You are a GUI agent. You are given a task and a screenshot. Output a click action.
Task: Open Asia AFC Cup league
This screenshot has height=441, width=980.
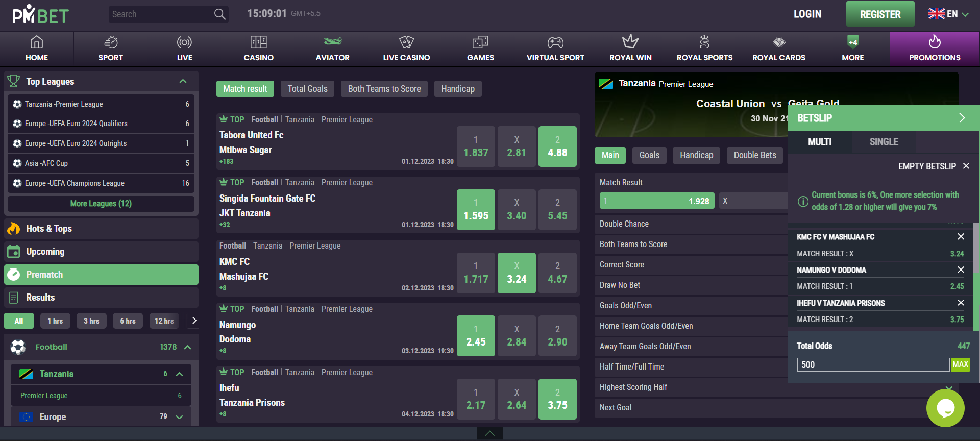[x=101, y=163]
